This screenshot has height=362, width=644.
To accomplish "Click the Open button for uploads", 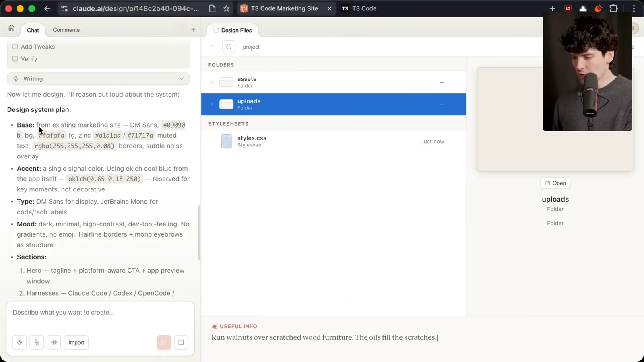I will (x=555, y=183).
